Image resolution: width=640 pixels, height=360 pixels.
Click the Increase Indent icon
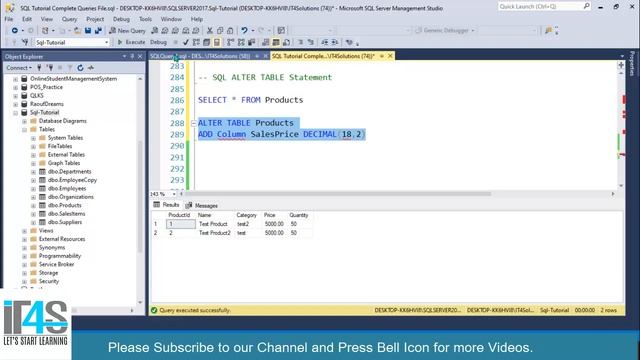click(335, 42)
